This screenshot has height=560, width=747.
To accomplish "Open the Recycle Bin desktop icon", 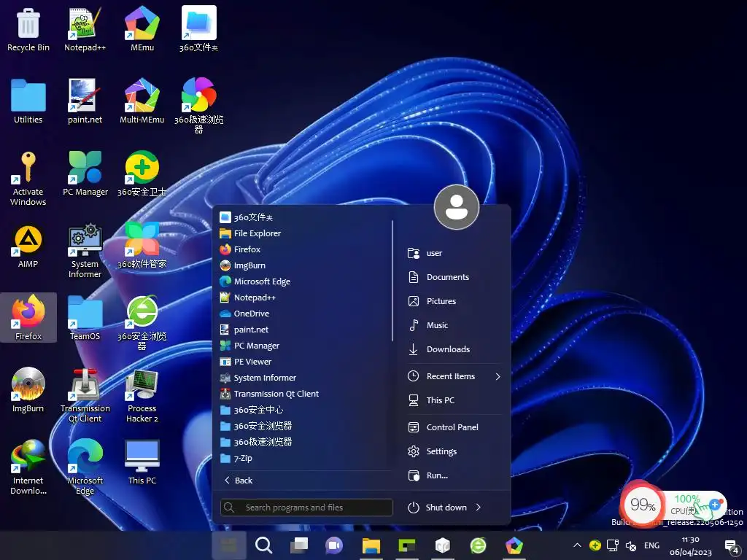I will point(28,29).
